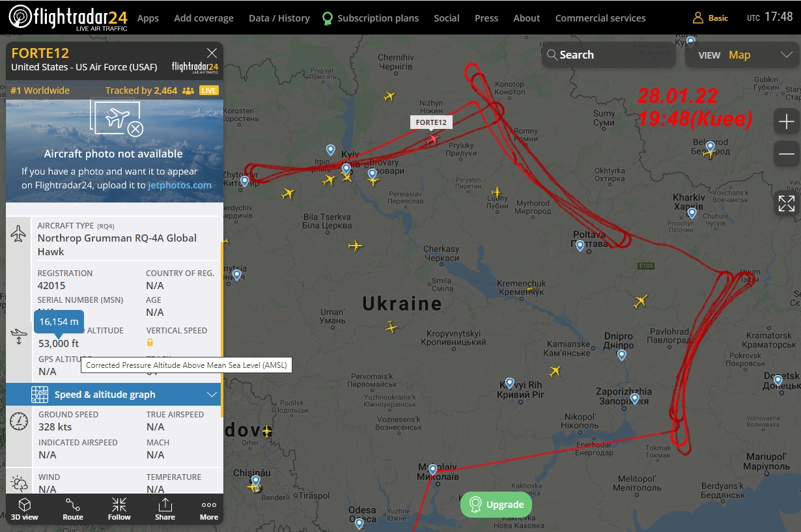The image size is (801, 532).
Task: Follow the selected aircraft
Action: 119,509
